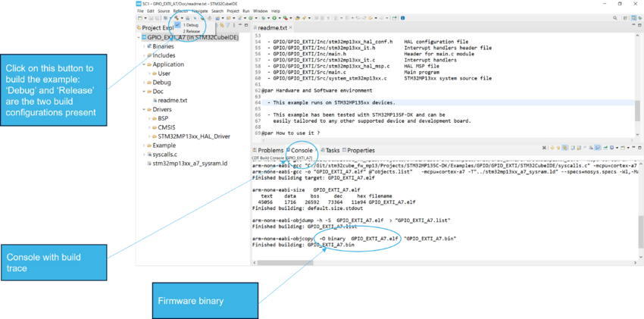Expand the CMSIS folder
This screenshot has height=319, width=644.
click(x=149, y=127)
